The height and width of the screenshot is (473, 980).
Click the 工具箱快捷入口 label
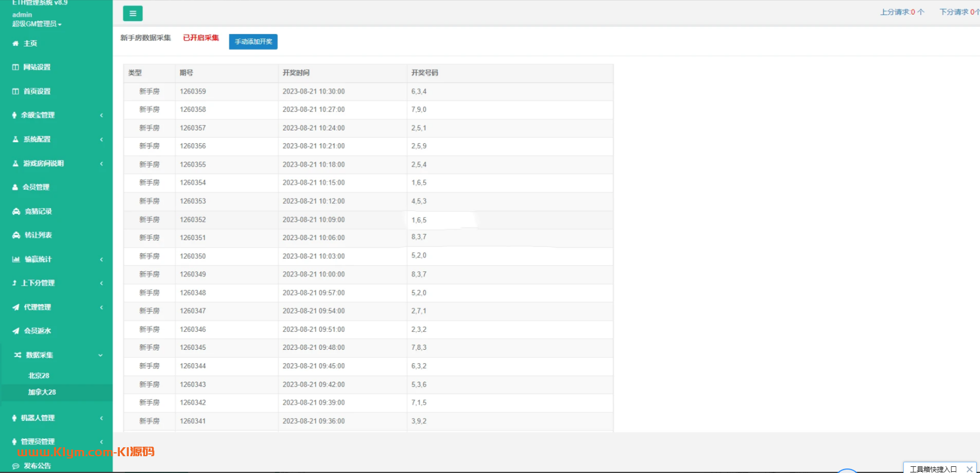pos(933,469)
